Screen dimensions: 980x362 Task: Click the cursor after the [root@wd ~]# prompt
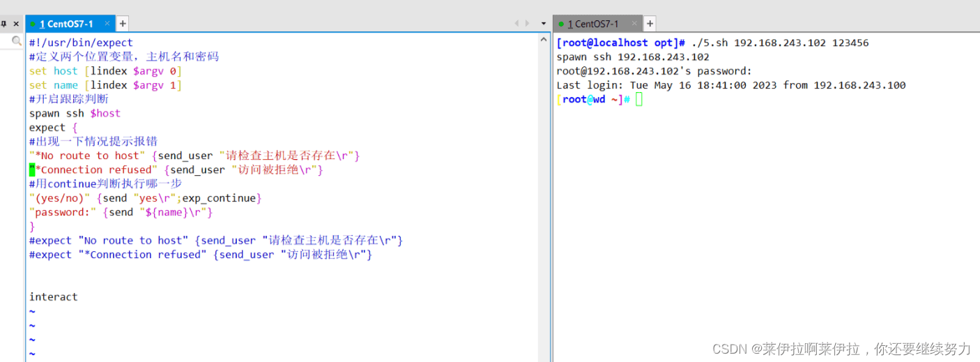(639, 100)
